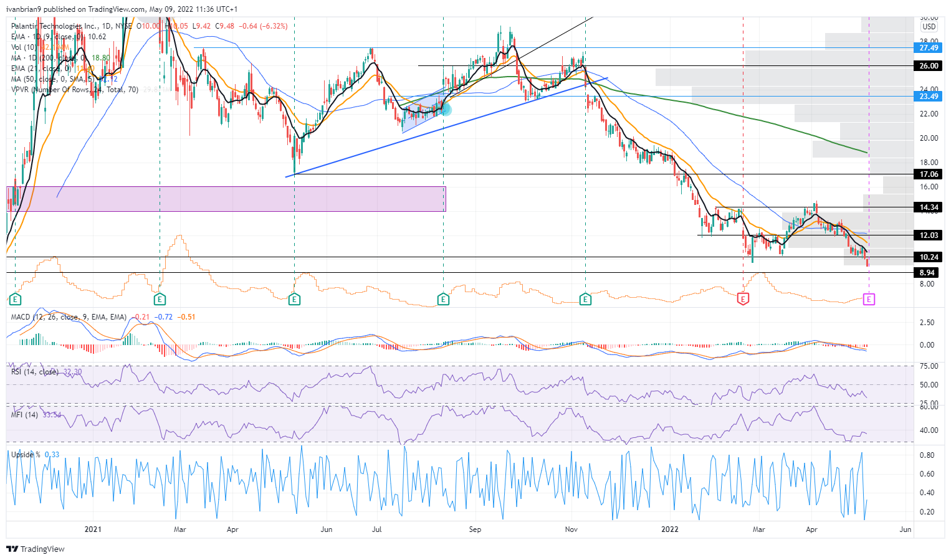The image size is (951, 560).
Task: Click the Nov label on time axis
Action: click(571, 529)
